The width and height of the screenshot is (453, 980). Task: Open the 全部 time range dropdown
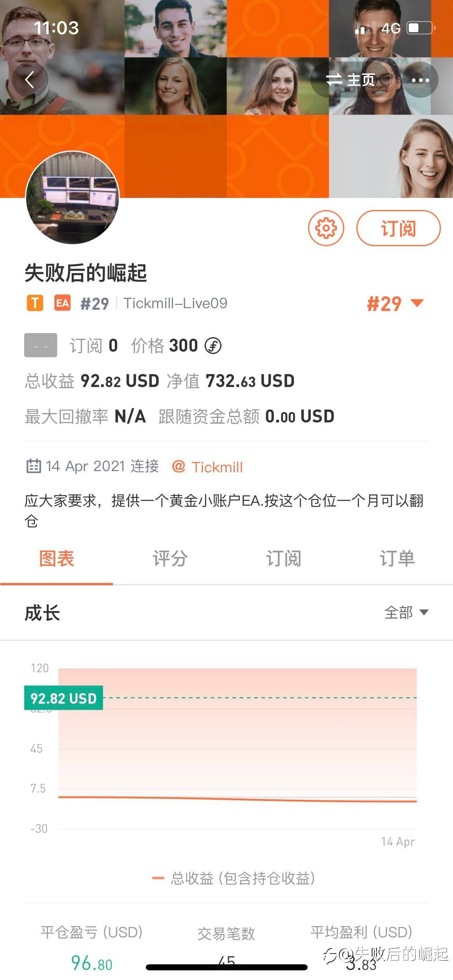coord(406,613)
